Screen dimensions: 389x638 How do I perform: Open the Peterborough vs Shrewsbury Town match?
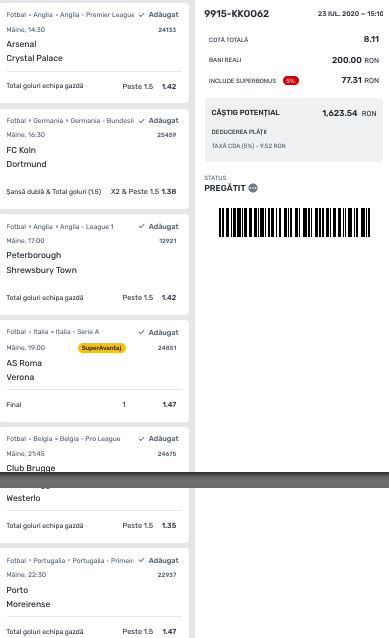[42, 262]
